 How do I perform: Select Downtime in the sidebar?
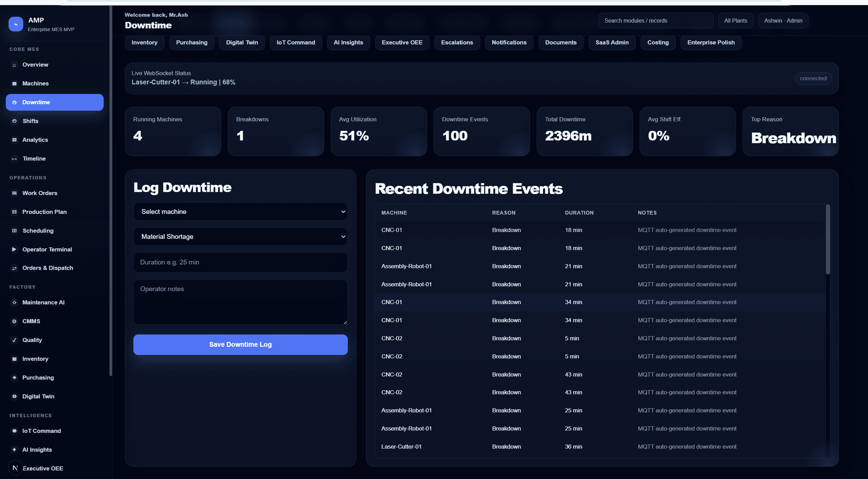point(55,102)
